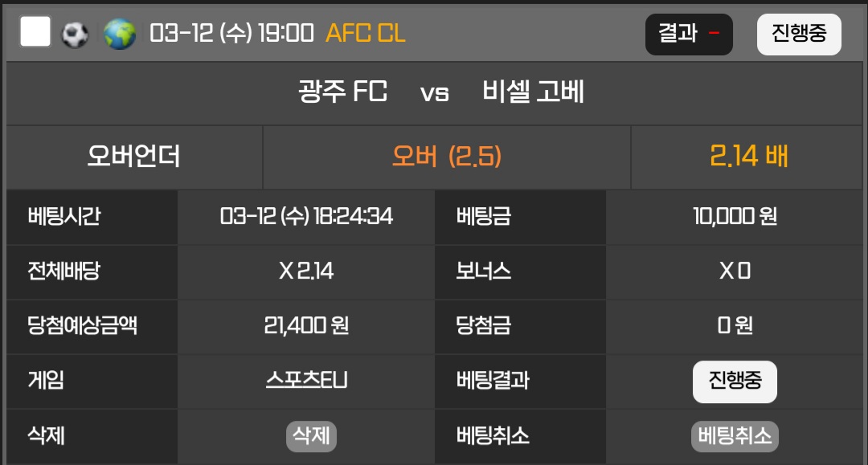Click the X 2.14 total odds value
868x465 pixels.
306,271
